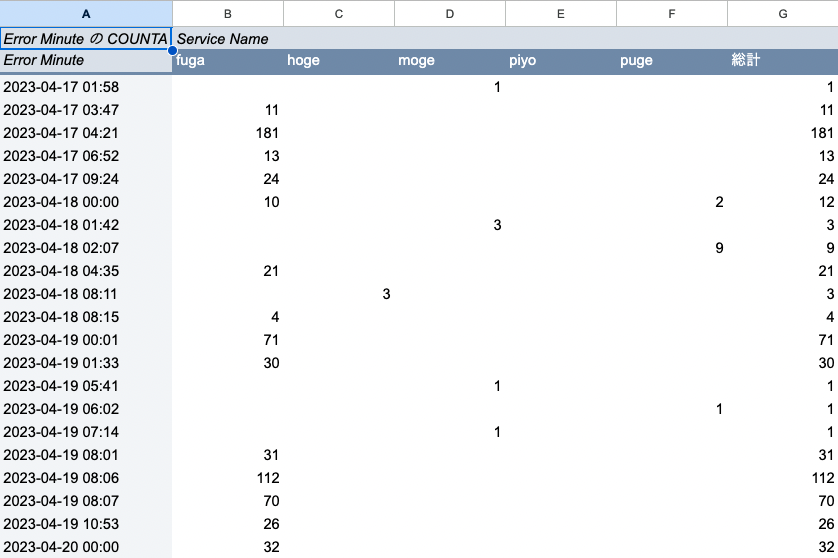The width and height of the screenshot is (838, 558).
Task: Select column C header
Action: (x=339, y=14)
